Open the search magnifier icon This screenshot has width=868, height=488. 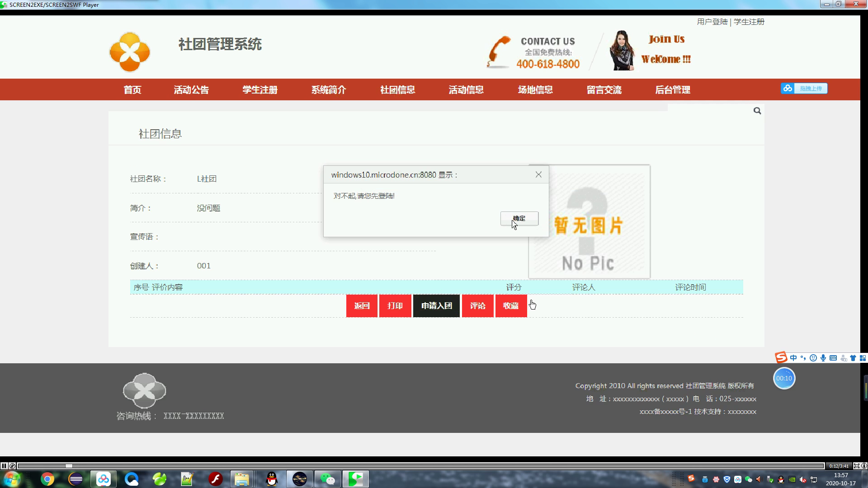(x=757, y=111)
